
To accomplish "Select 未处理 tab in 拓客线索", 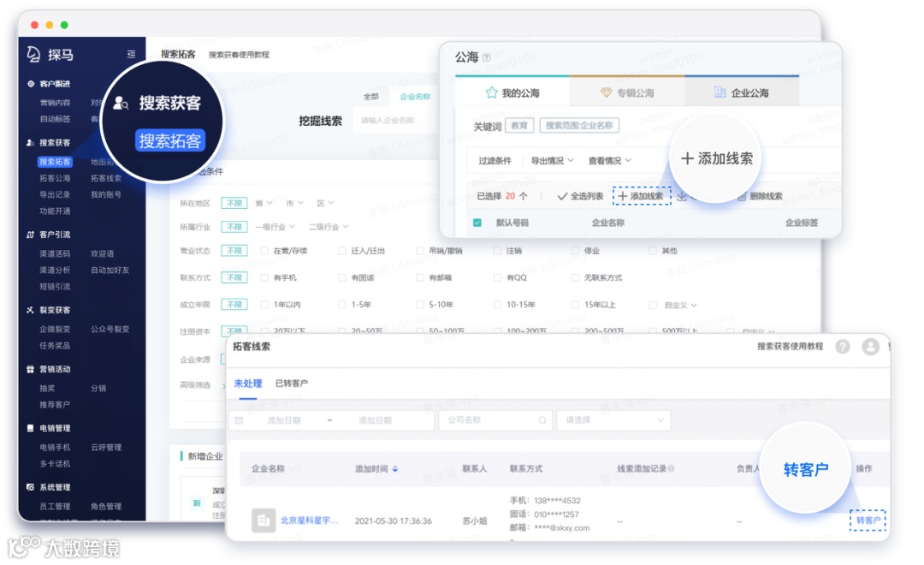I will (248, 384).
